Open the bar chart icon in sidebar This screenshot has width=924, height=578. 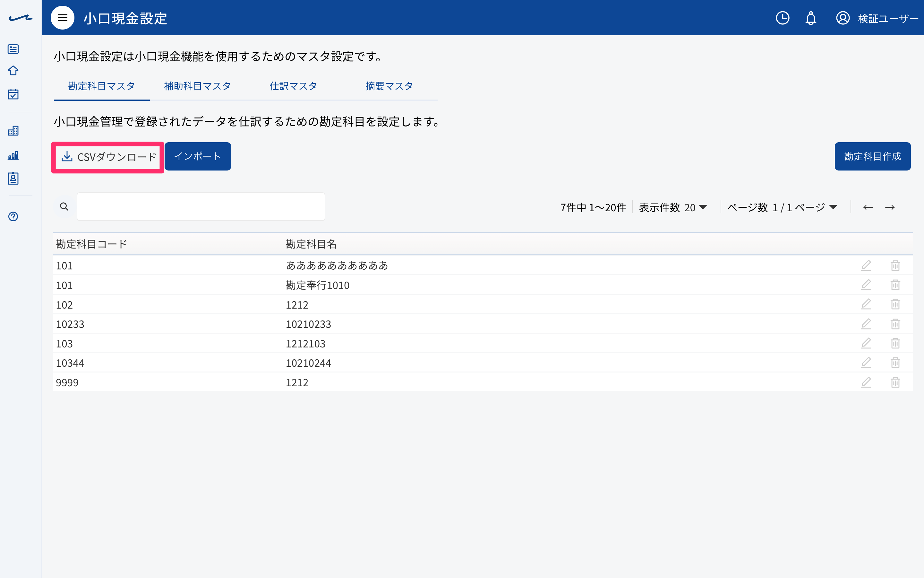pyautogui.click(x=13, y=155)
